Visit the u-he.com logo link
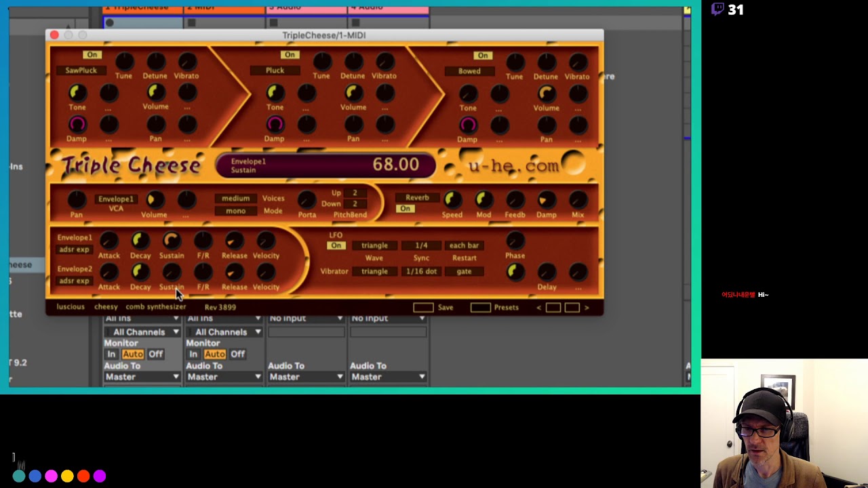 [513, 166]
